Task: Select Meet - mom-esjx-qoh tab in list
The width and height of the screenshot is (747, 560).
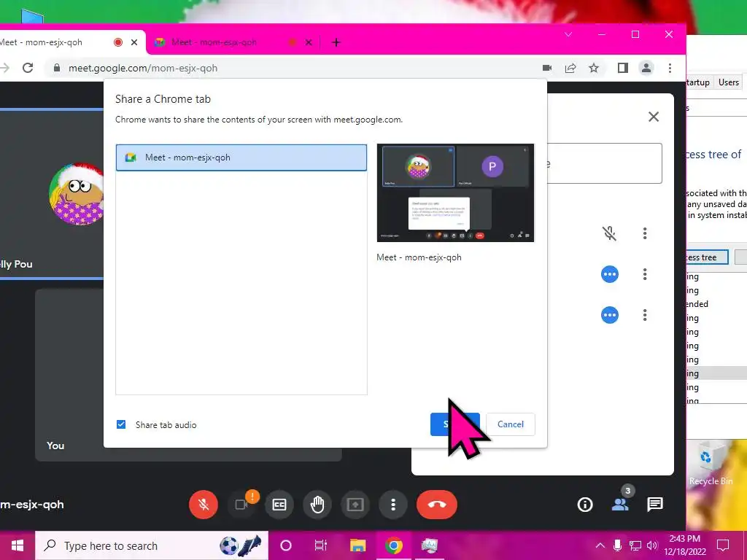Action: (241, 157)
